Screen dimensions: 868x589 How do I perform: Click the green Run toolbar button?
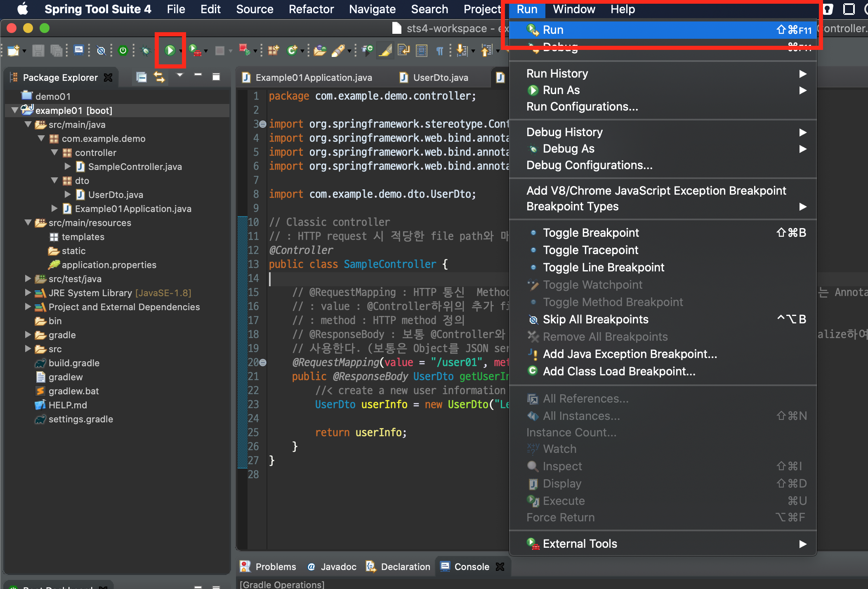(x=170, y=50)
